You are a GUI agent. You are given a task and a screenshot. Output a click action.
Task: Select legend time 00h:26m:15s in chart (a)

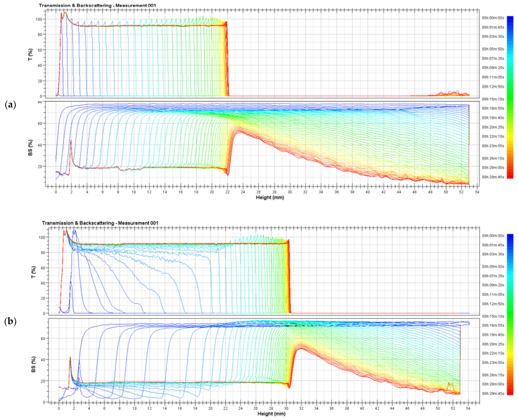coord(493,159)
